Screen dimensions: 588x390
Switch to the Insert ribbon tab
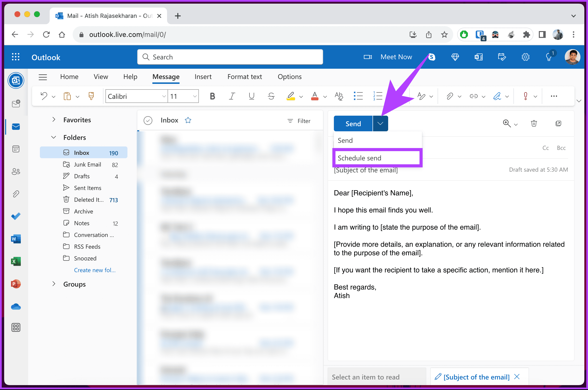pyautogui.click(x=203, y=77)
